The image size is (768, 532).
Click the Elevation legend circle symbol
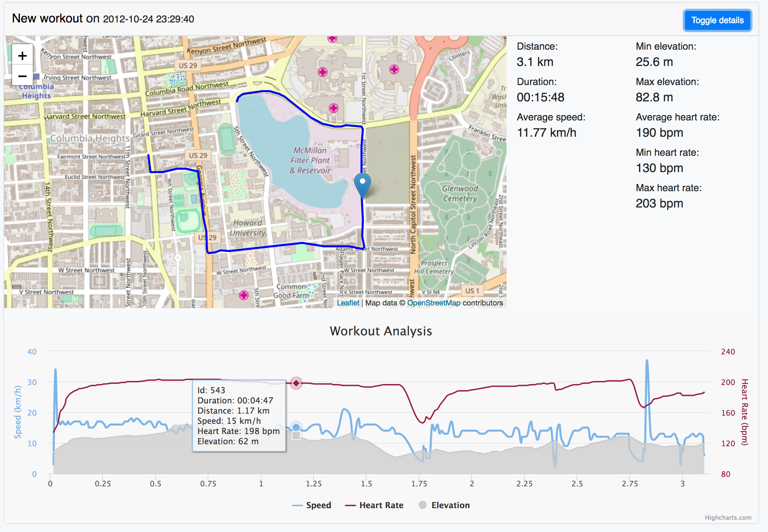tap(422, 505)
